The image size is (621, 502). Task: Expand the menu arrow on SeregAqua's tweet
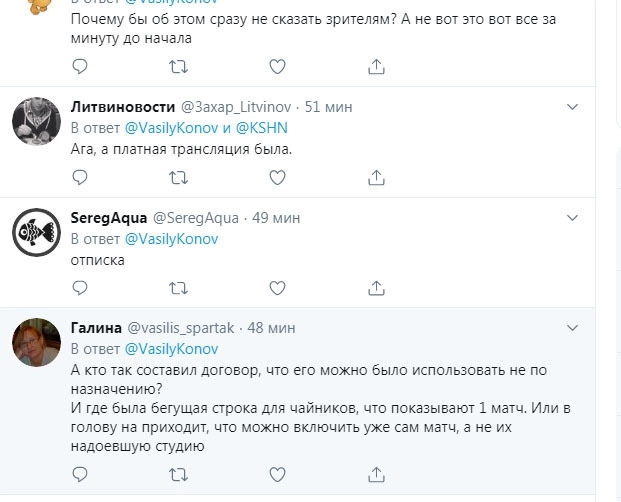point(572,217)
